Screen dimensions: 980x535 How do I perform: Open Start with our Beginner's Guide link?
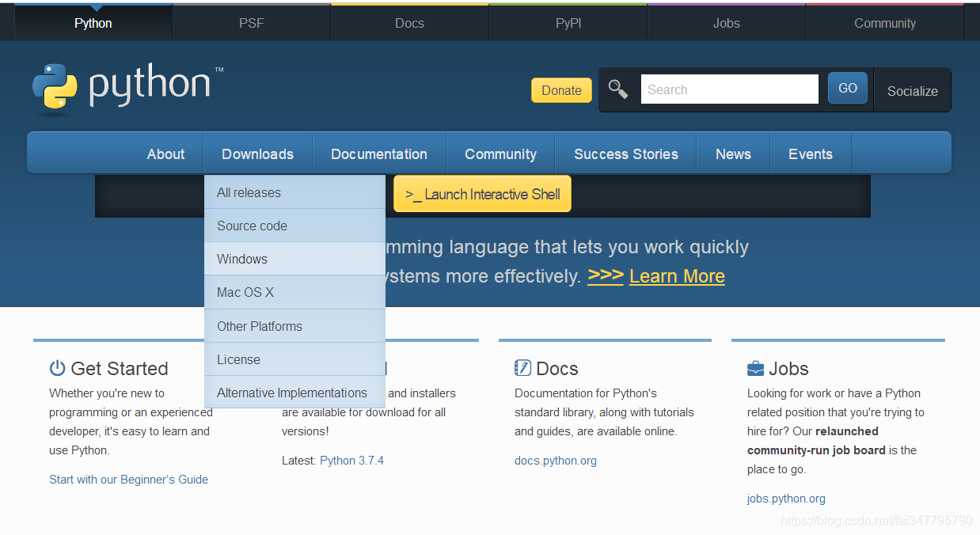point(128,480)
